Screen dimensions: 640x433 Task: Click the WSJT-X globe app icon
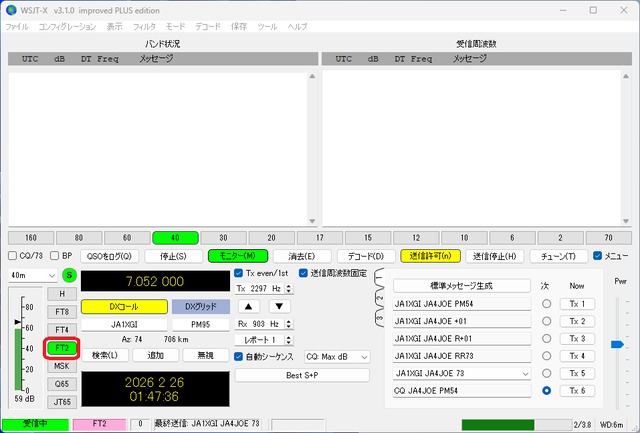click(11, 10)
